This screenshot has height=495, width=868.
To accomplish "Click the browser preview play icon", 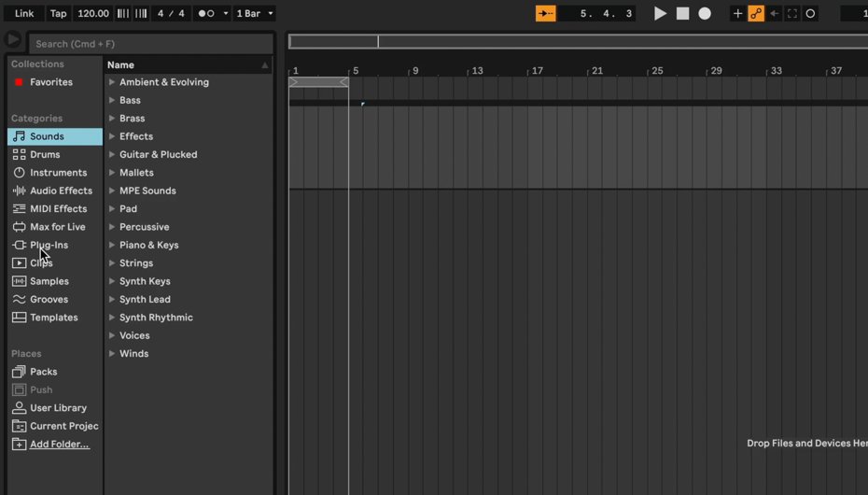I will (13, 40).
